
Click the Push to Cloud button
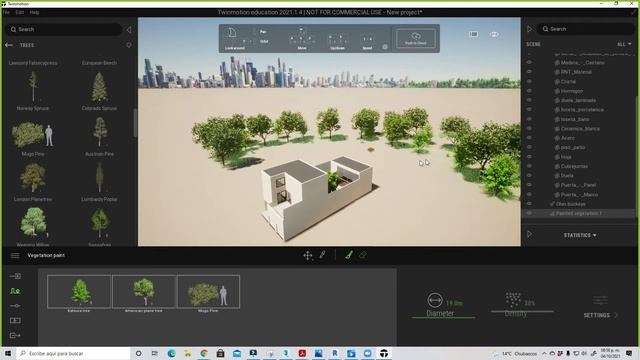click(416, 38)
